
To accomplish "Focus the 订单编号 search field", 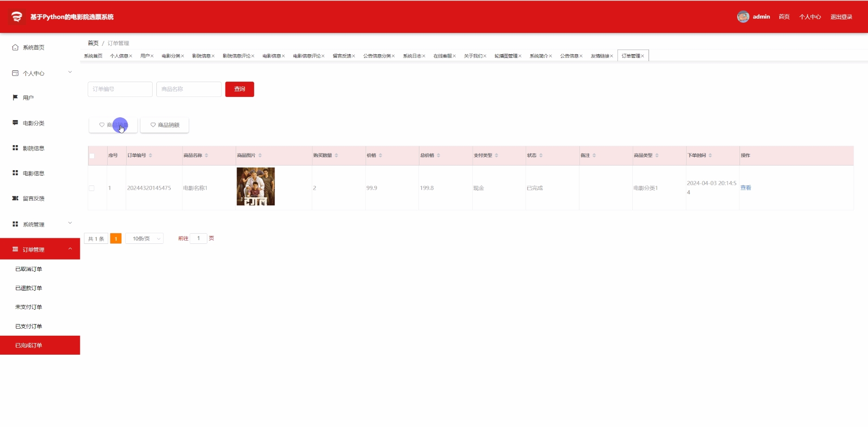I will point(120,89).
